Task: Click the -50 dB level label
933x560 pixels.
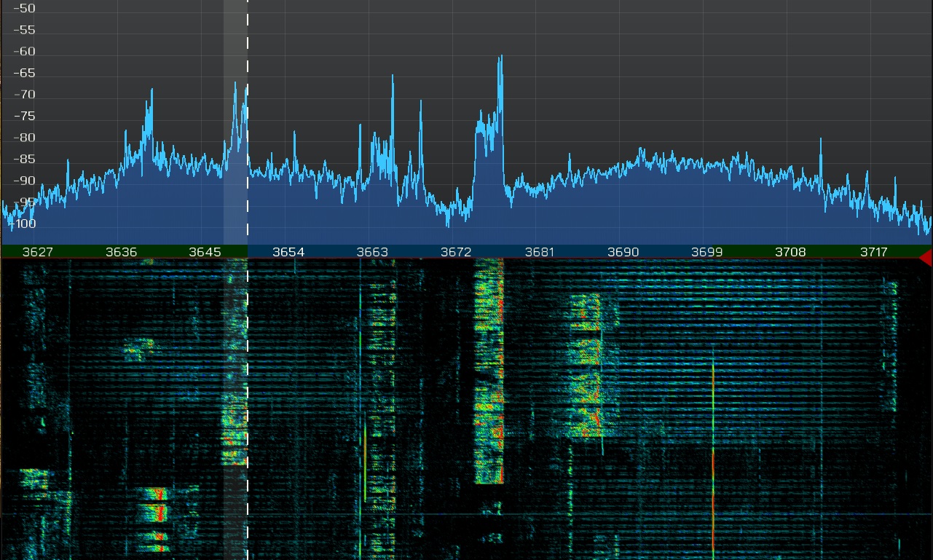Action: (x=25, y=9)
